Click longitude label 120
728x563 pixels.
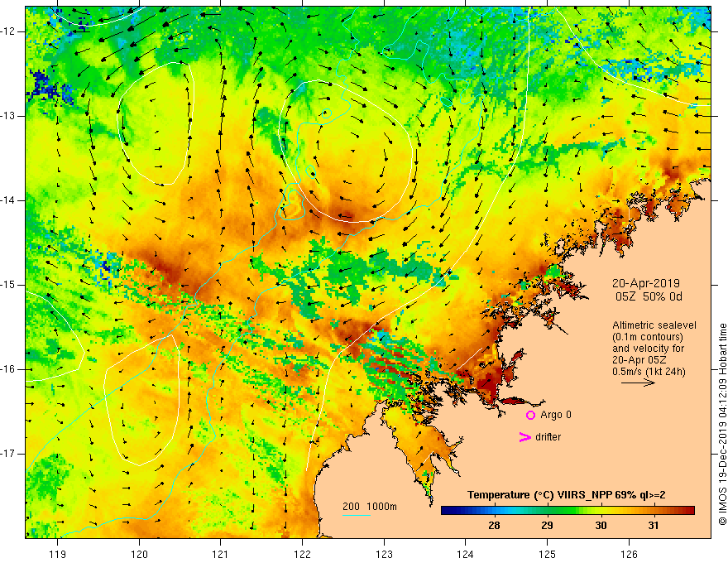139,554
